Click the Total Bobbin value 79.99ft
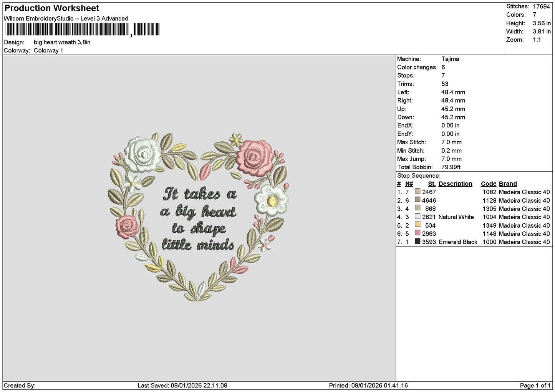 451,167
